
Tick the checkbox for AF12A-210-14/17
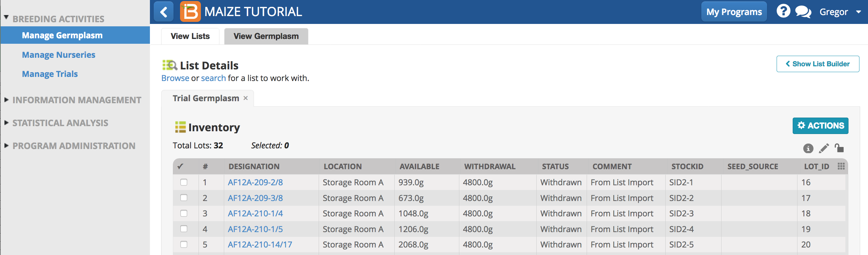tap(184, 244)
